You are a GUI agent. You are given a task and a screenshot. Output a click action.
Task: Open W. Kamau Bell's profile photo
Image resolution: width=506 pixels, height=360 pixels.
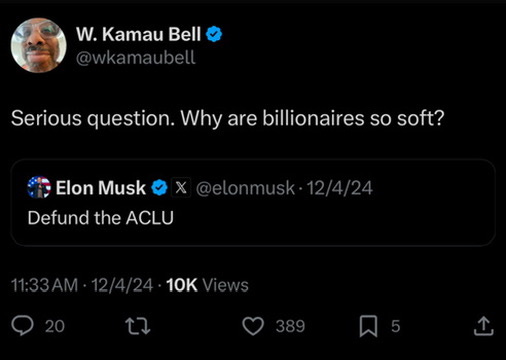(x=39, y=45)
